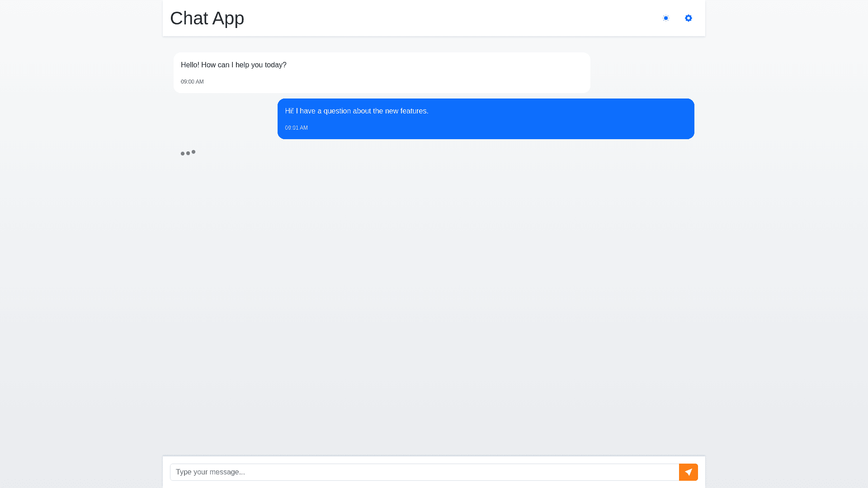Viewport: 868px width, 488px height.
Task: Click the 09:01 AM timestamp
Action: (296, 128)
